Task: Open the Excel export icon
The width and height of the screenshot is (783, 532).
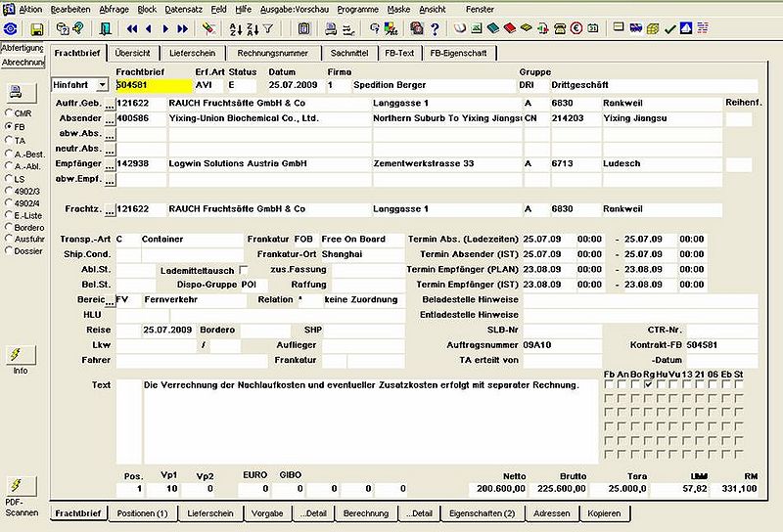Action: (477, 28)
